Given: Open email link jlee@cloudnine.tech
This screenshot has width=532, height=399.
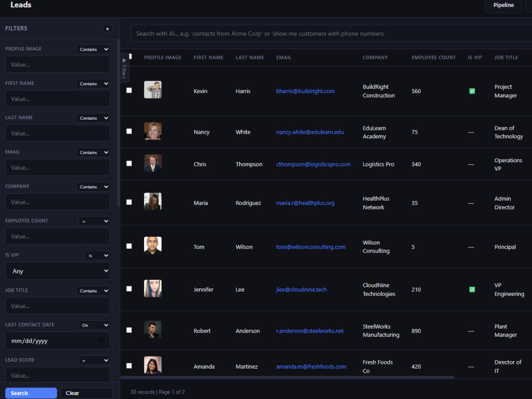Looking at the screenshot, I should point(301,289).
